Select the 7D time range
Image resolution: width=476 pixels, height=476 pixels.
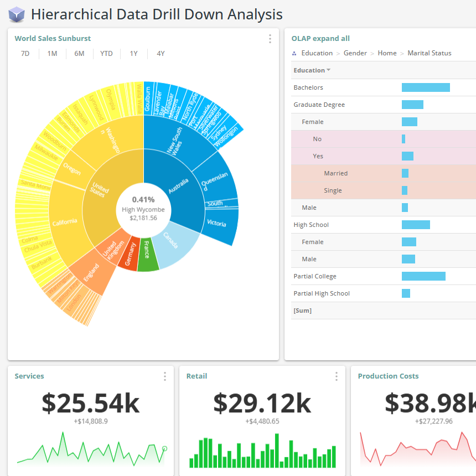25,54
